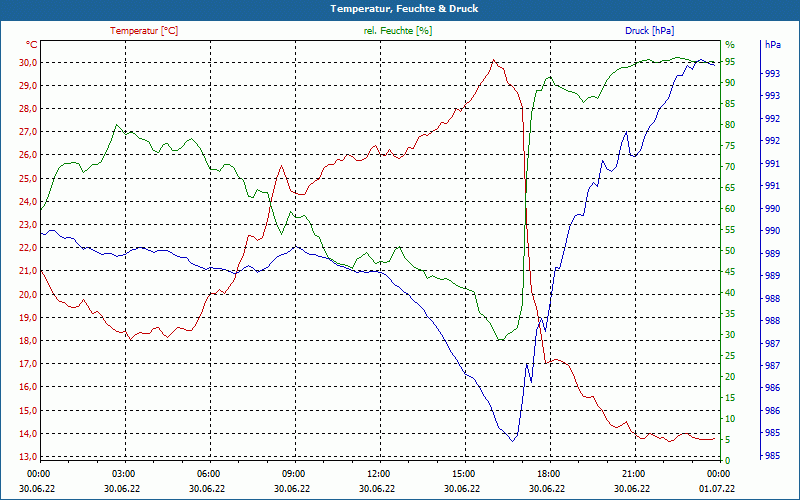Viewport: 800px width, 500px height.
Task: Click the green '90' humidity axis value
Action: click(x=730, y=83)
